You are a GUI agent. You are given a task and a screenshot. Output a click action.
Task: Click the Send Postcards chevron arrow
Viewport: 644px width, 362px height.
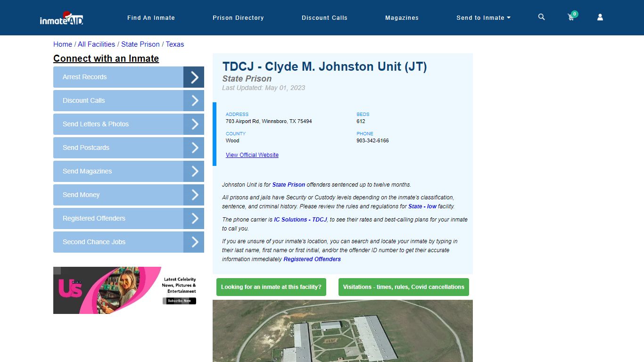(194, 148)
